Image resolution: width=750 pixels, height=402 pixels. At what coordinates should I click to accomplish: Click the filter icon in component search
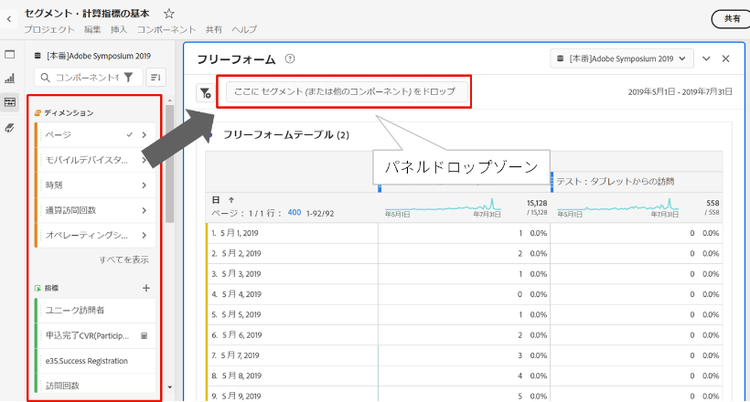coord(128,77)
